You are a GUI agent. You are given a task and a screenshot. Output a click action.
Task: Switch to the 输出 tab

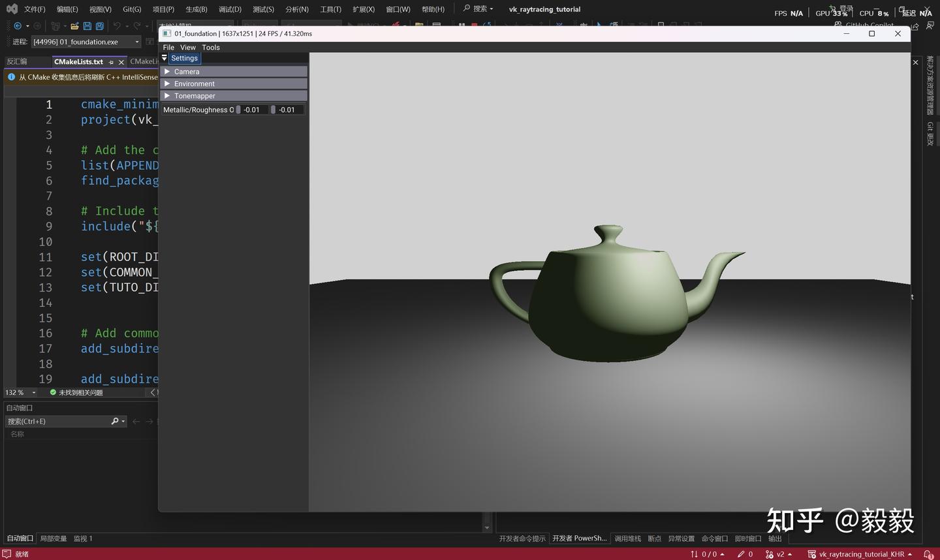tap(775, 538)
